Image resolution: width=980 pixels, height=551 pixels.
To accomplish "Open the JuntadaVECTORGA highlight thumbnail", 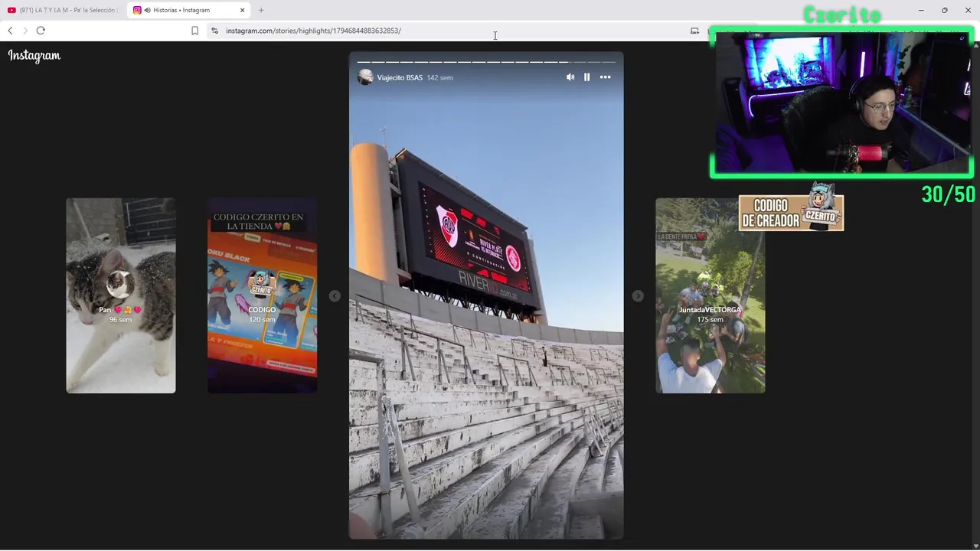I will [710, 295].
